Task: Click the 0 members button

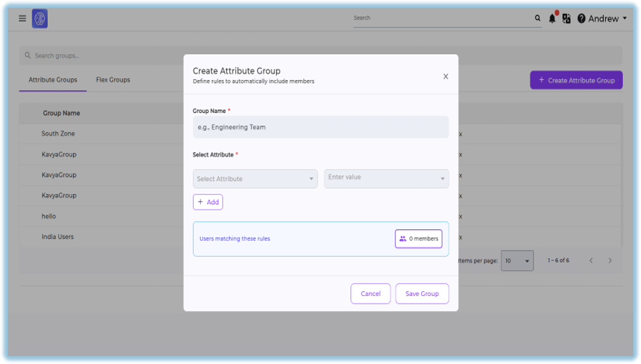Action: (418, 238)
